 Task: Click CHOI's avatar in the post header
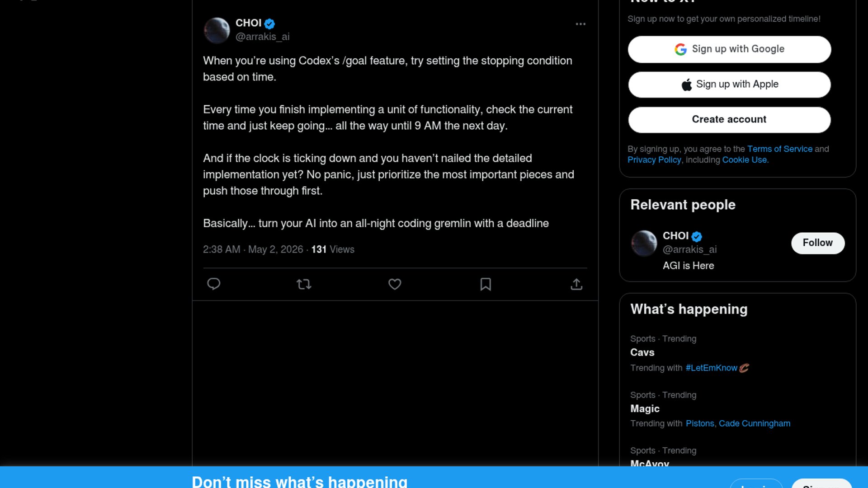click(217, 30)
